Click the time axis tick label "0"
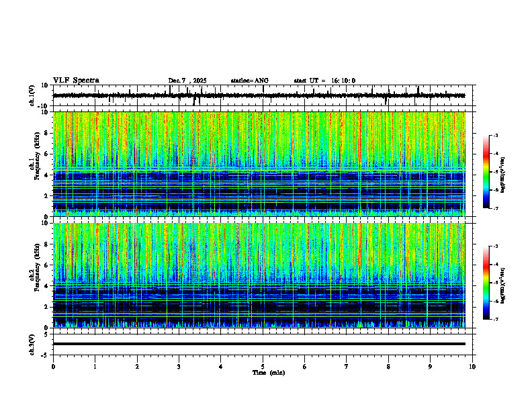The width and height of the screenshot is (532, 411). click(53, 367)
